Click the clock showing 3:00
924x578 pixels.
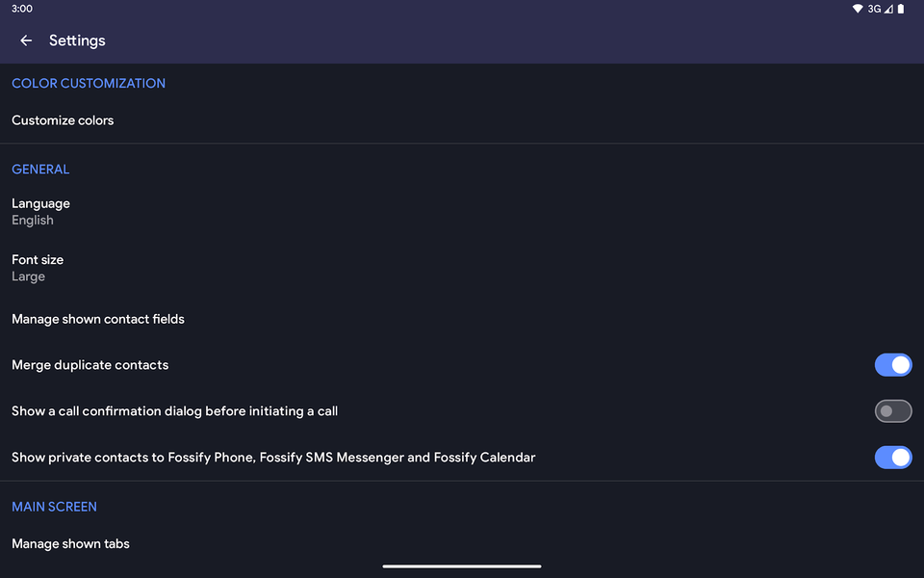coord(20,9)
